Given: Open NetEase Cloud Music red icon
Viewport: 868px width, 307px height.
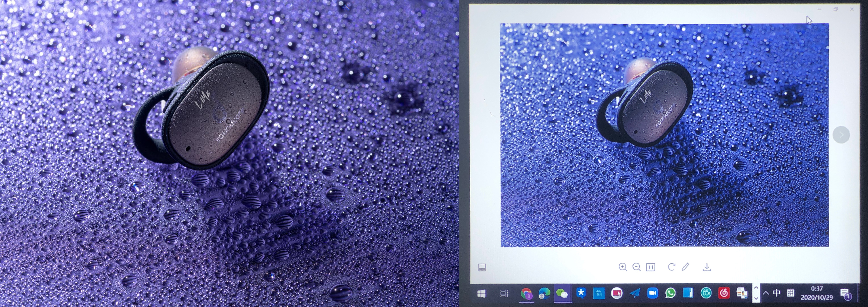Looking at the screenshot, I should 724,293.
